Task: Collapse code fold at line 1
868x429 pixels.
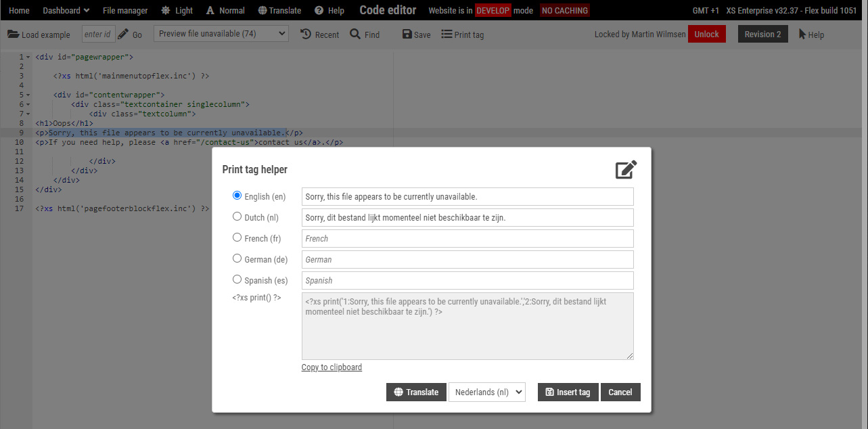Action: [x=28, y=57]
